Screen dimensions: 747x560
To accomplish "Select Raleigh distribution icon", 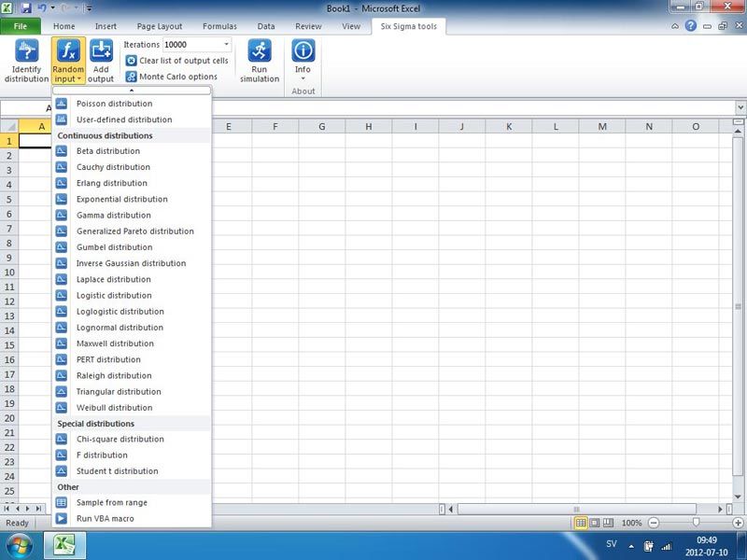I will pyautogui.click(x=61, y=376).
